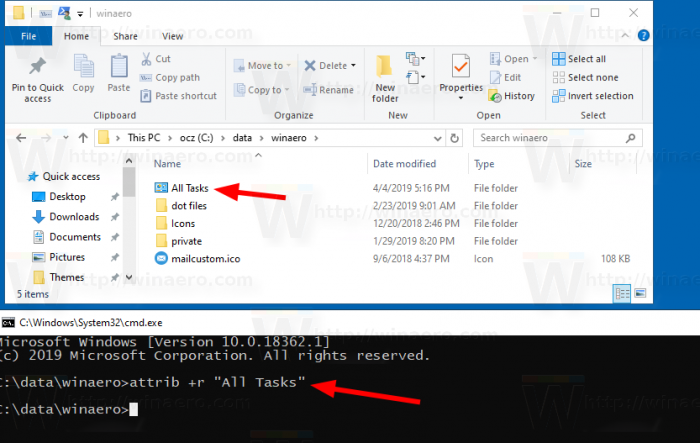Switch to the Home ribbon tab
700x443 pixels.
point(76,36)
